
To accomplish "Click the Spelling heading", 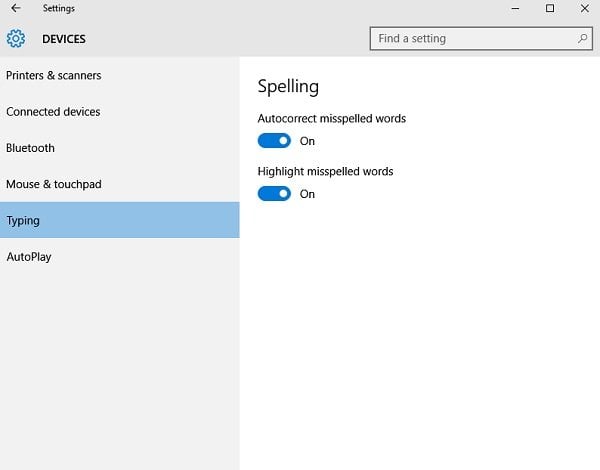I will (x=288, y=86).
